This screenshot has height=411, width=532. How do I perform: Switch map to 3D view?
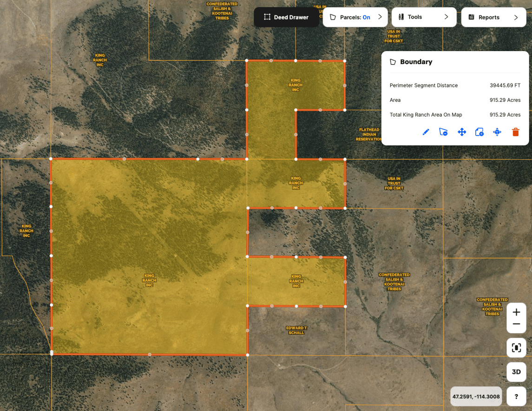click(516, 372)
